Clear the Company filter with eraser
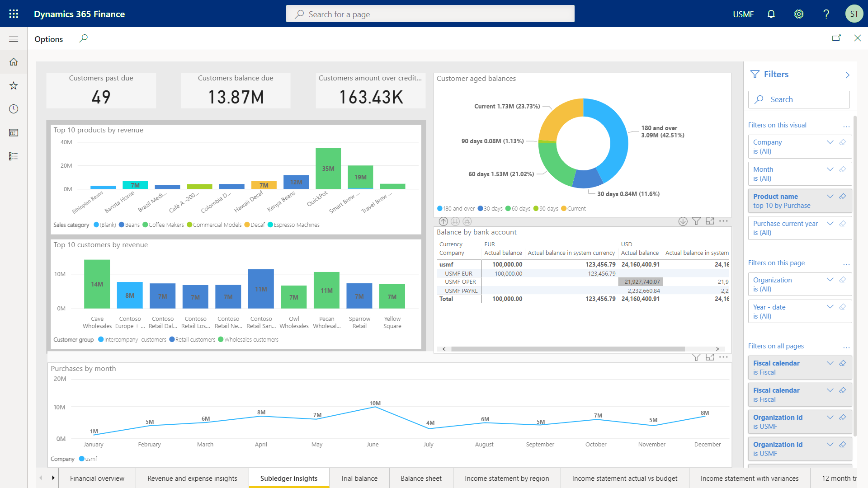 [843, 142]
